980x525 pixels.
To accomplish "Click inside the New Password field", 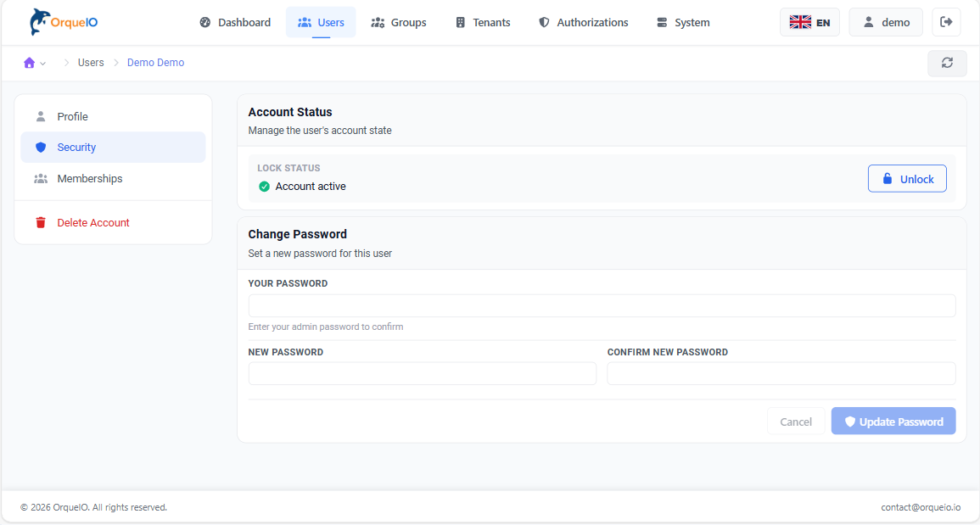I will [422, 373].
